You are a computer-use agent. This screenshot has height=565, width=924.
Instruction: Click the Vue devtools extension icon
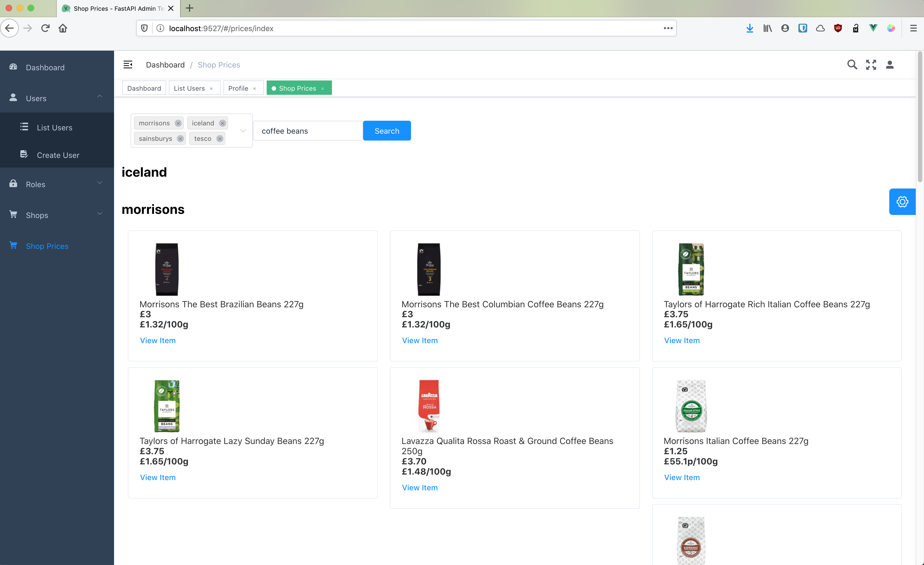coord(873,28)
